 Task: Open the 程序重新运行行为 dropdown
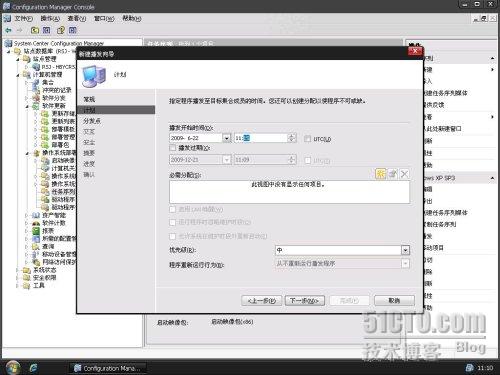tap(405, 264)
